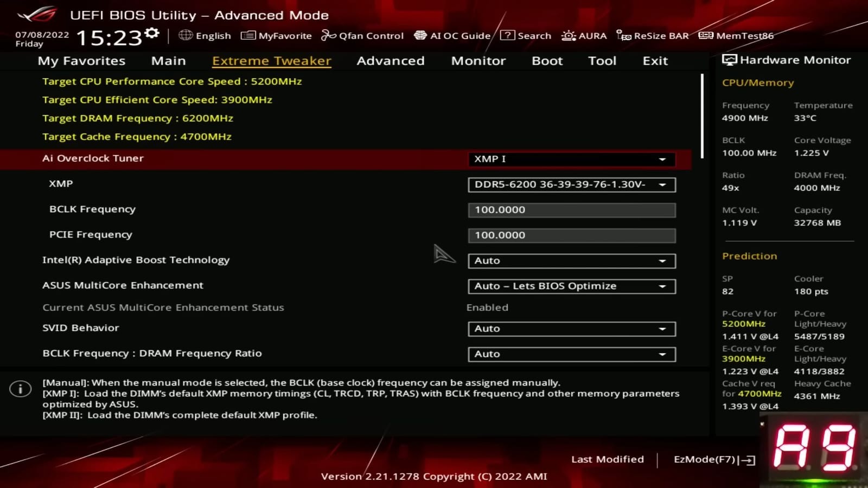The height and width of the screenshot is (488, 868).
Task: Launch MemTest86 from the toolbar
Action: coord(736,36)
